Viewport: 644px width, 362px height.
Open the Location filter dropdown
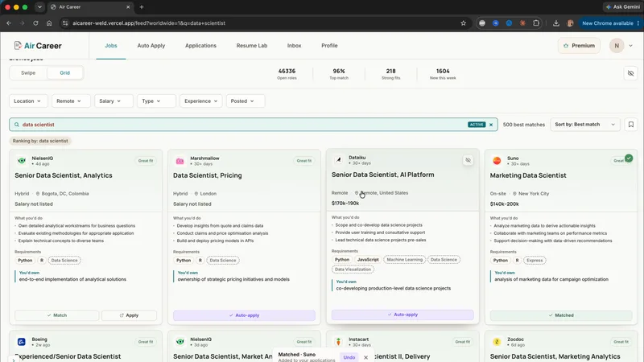[x=28, y=101]
